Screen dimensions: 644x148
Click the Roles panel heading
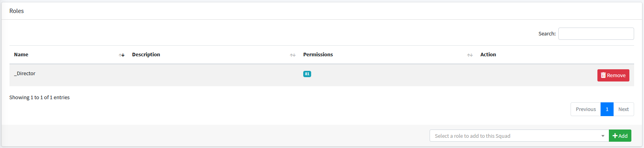(x=17, y=11)
